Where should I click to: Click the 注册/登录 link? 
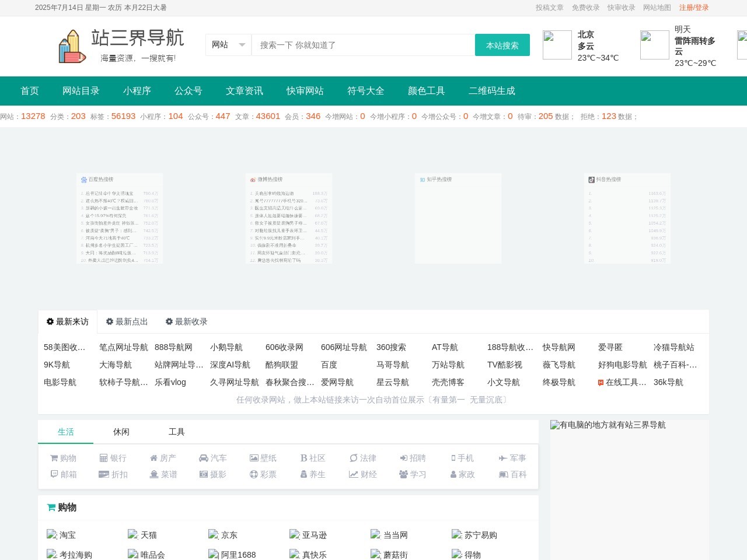pyautogui.click(x=694, y=8)
